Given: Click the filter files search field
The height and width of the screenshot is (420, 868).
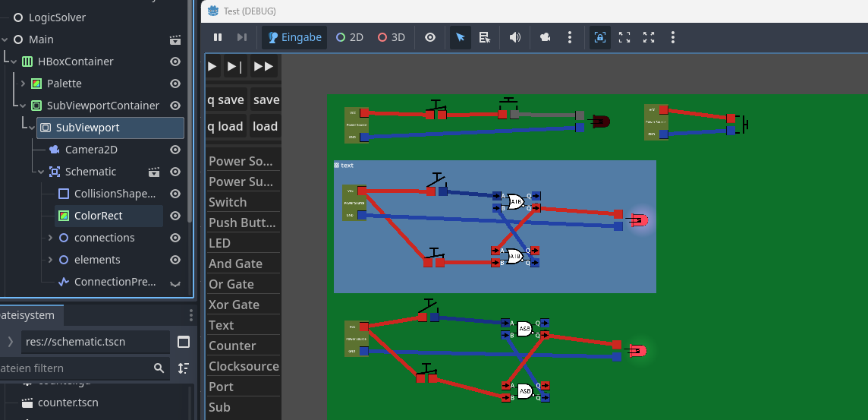Looking at the screenshot, I should (x=83, y=368).
